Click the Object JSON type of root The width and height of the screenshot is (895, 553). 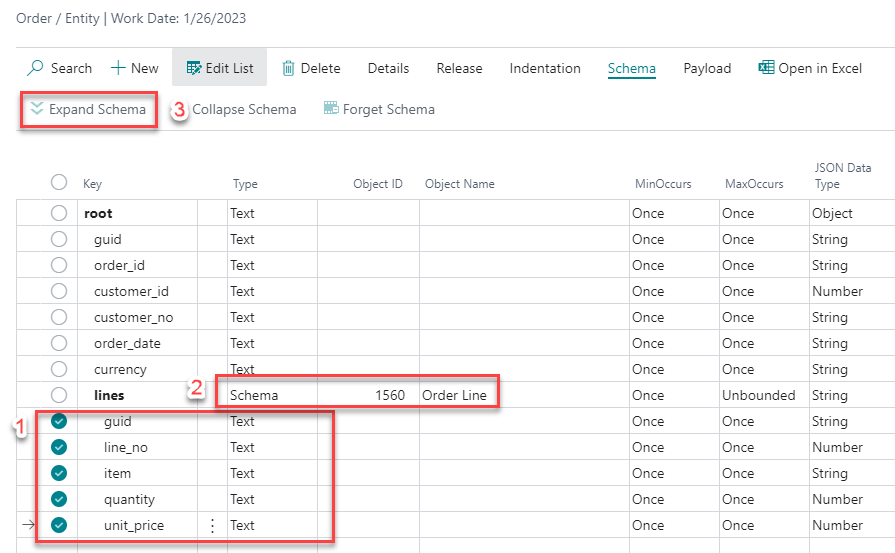tap(852, 213)
